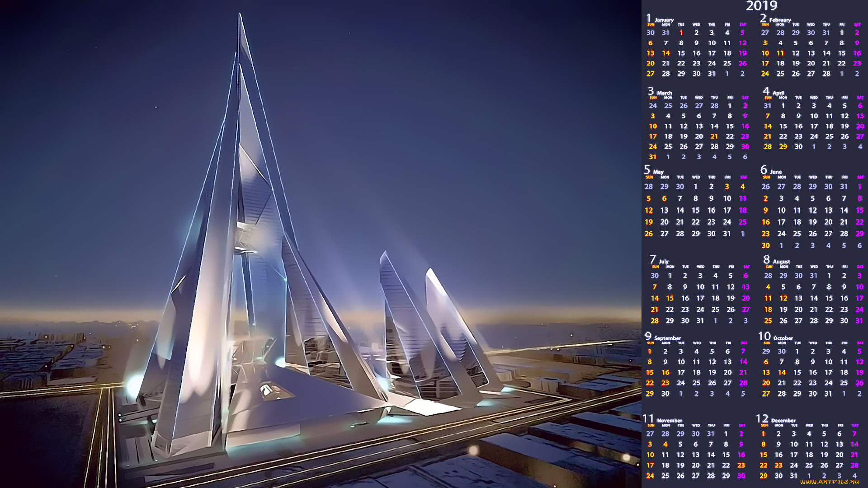Select the September month label
868x488 pixels.
667,338
